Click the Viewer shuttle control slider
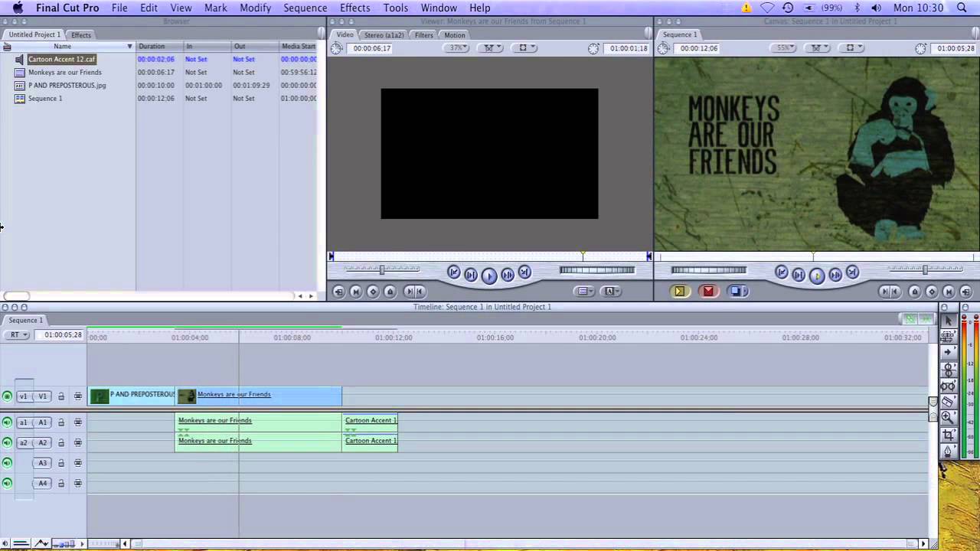980x551 pixels. click(381, 269)
